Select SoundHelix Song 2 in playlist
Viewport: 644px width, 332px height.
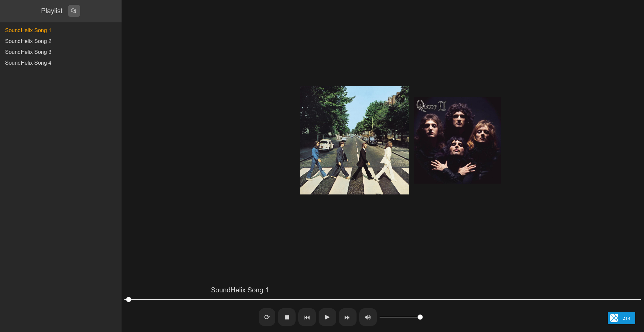[x=28, y=41]
